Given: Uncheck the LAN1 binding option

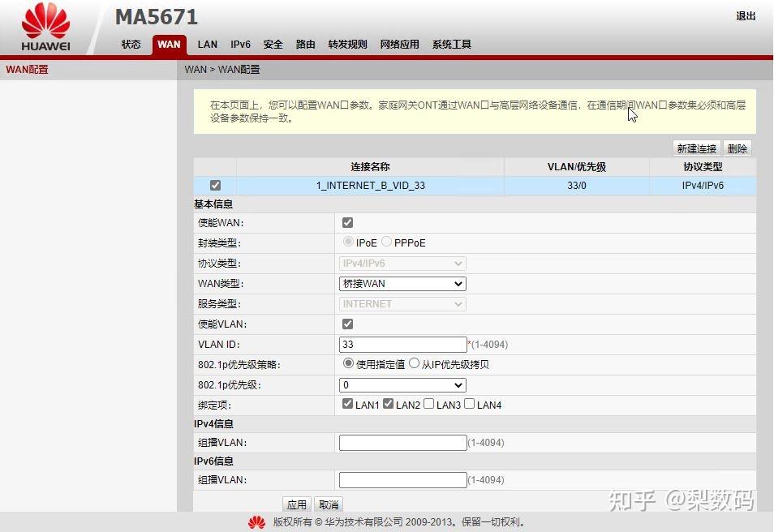Looking at the screenshot, I should (x=347, y=403).
